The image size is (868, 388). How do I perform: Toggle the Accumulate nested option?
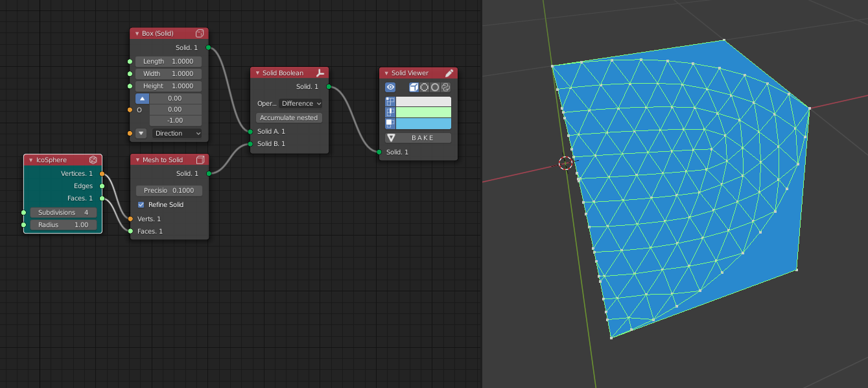coord(289,117)
